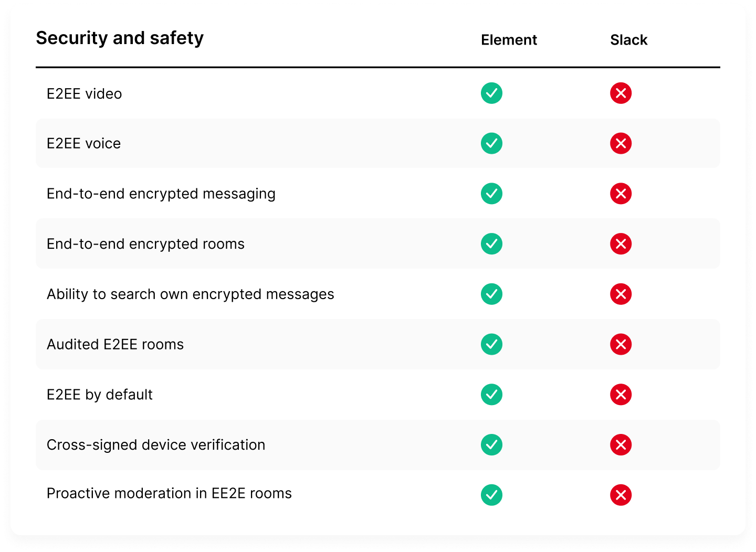Click the Slack X for encrypted messaging

click(621, 194)
